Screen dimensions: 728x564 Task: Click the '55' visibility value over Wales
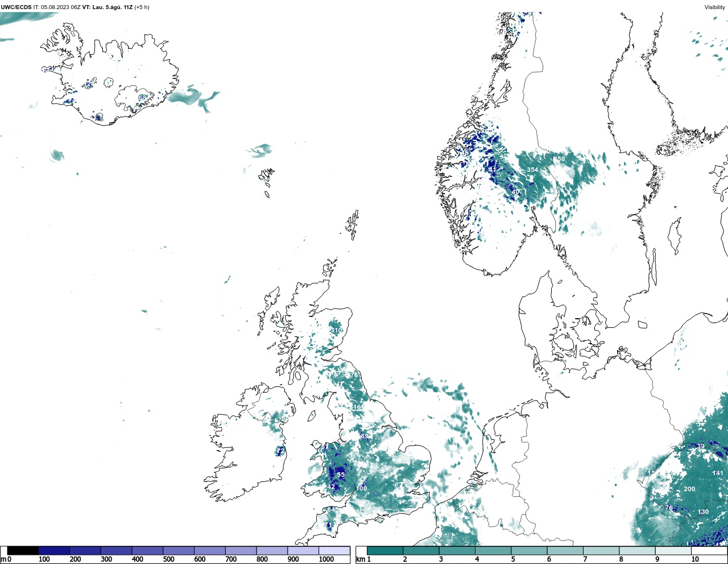tap(341, 475)
